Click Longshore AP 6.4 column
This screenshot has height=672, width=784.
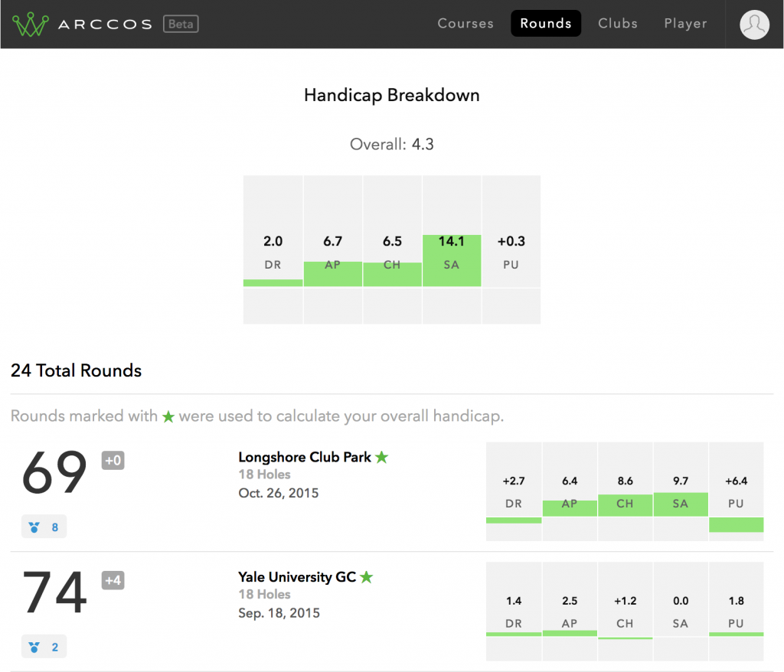[570, 491]
